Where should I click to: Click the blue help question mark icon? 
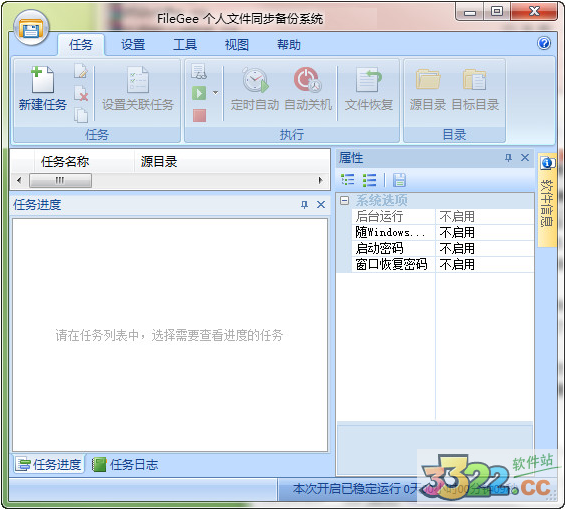(544, 43)
